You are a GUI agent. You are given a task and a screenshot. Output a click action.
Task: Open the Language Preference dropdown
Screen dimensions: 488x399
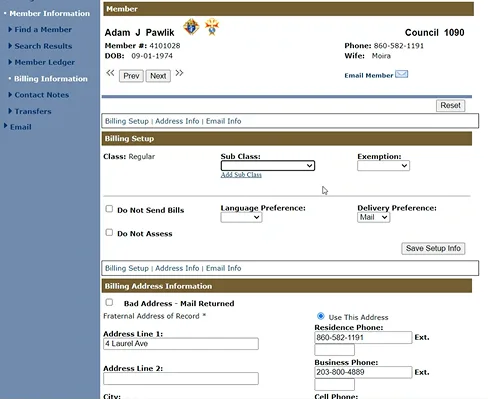(x=241, y=217)
